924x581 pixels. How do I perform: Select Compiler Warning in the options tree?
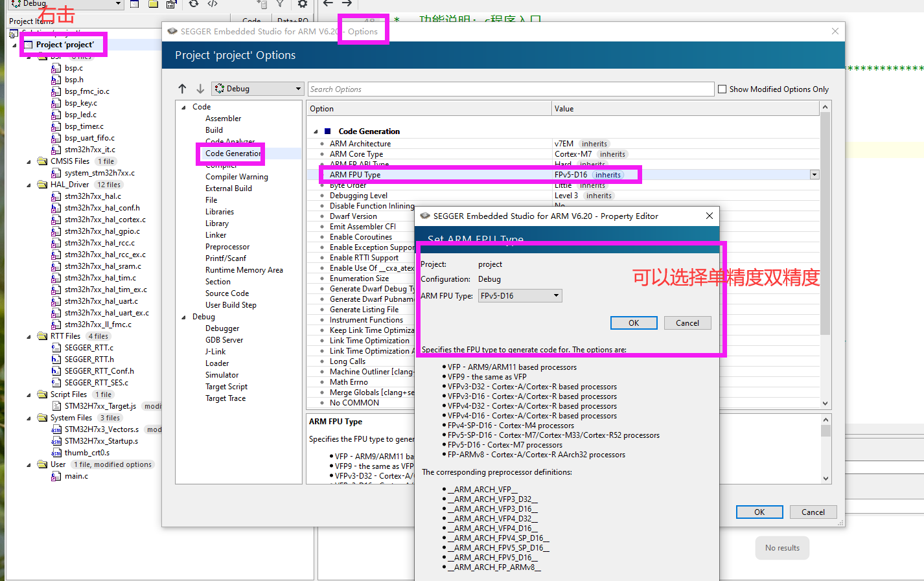click(237, 177)
